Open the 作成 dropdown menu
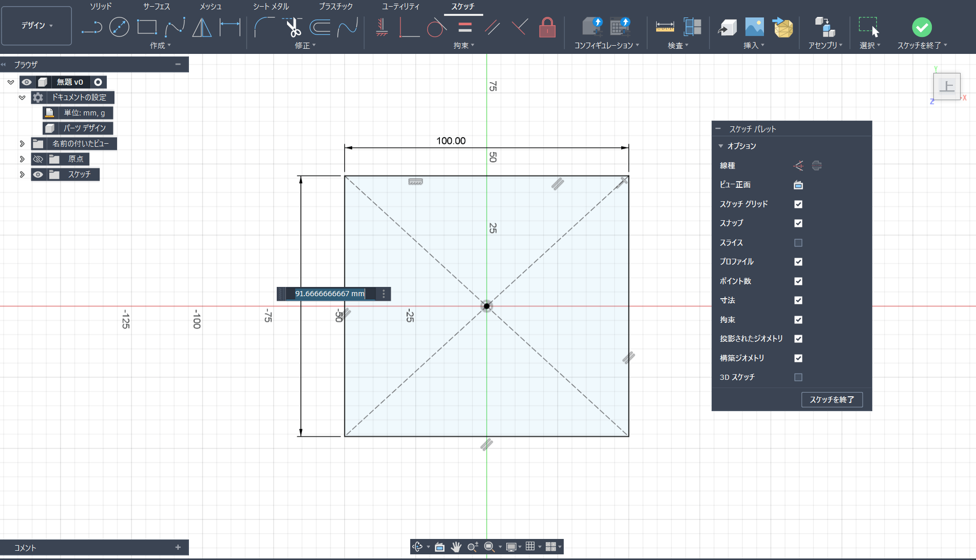Image resolution: width=976 pixels, height=560 pixels. (x=160, y=46)
